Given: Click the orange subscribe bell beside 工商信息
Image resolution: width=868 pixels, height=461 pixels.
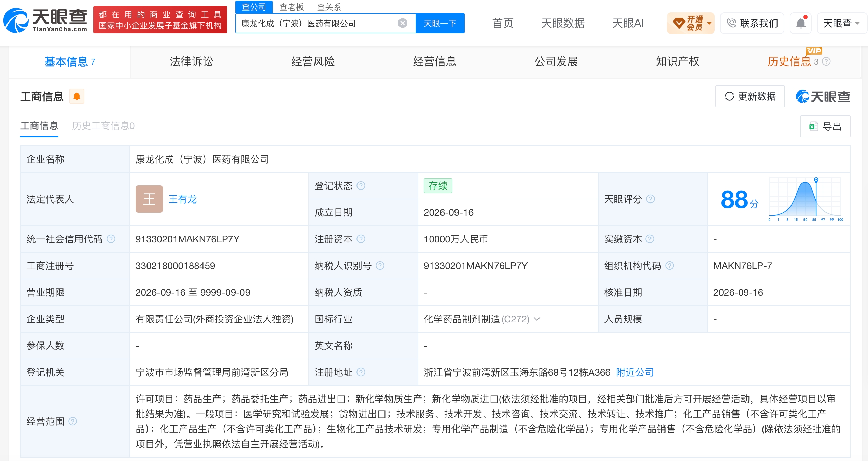Looking at the screenshot, I should pyautogui.click(x=77, y=97).
